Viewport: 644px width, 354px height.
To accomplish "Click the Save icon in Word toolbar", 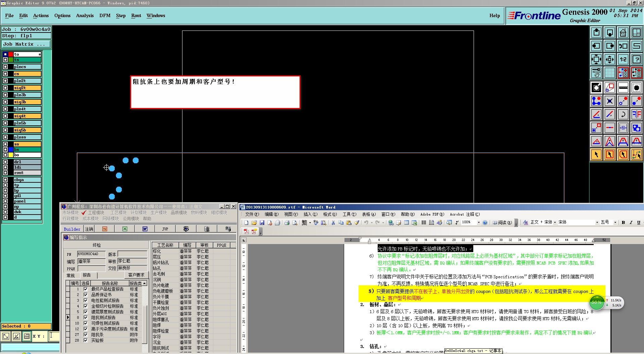I will tap(262, 223).
